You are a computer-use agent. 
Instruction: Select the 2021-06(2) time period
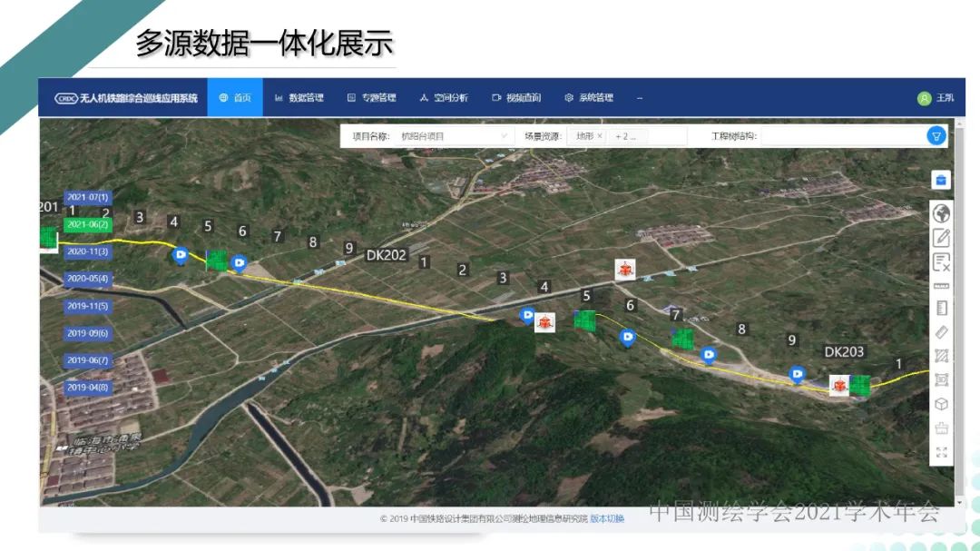click(x=88, y=224)
